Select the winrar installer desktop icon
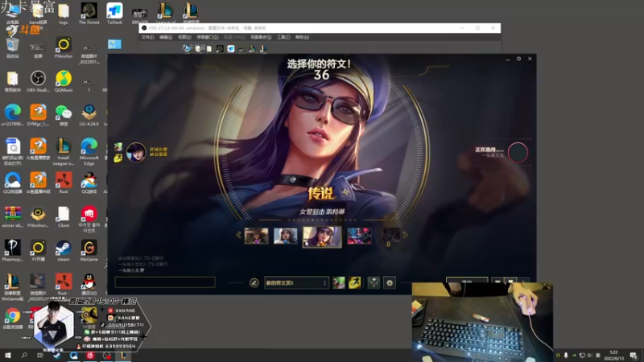This screenshot has width=644, height=362. (x=12, y=216)
